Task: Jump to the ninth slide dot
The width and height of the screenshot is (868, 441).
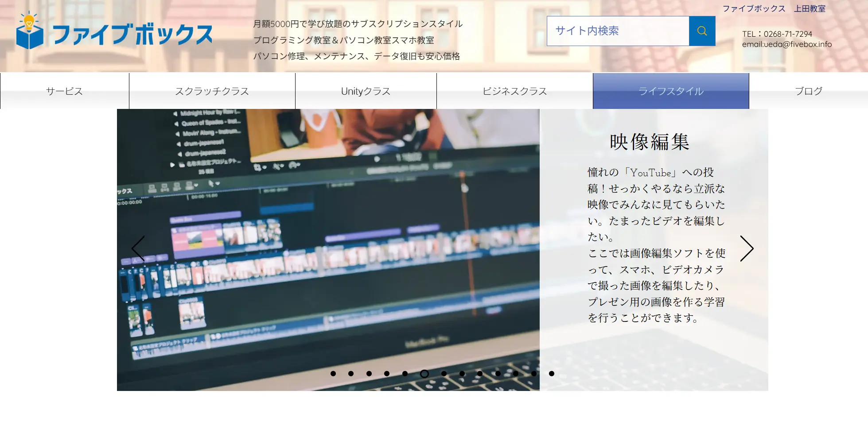Action: click(480, 374)
